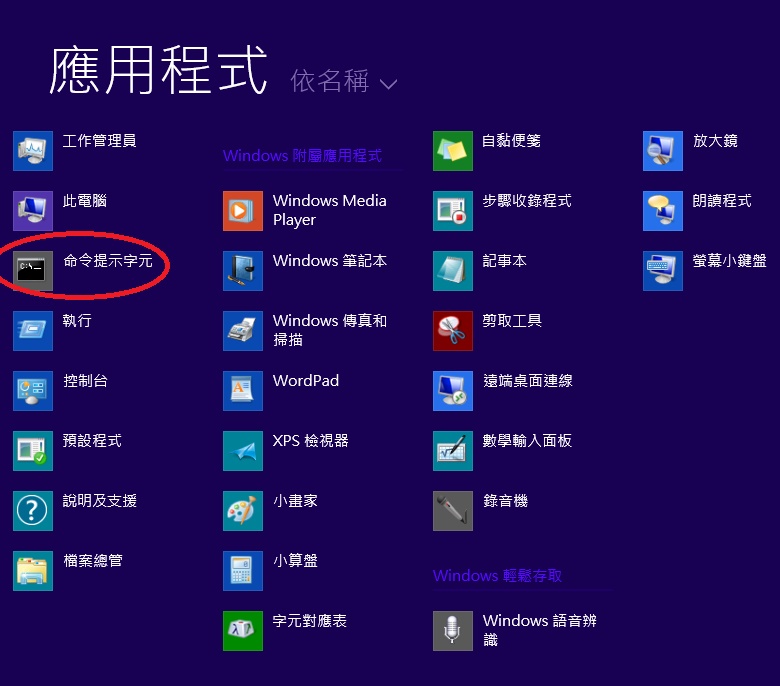The image size is (780, 686).
Task: Open the 工作管理員 Task Manager icon
Action: [x=33, y=151]
